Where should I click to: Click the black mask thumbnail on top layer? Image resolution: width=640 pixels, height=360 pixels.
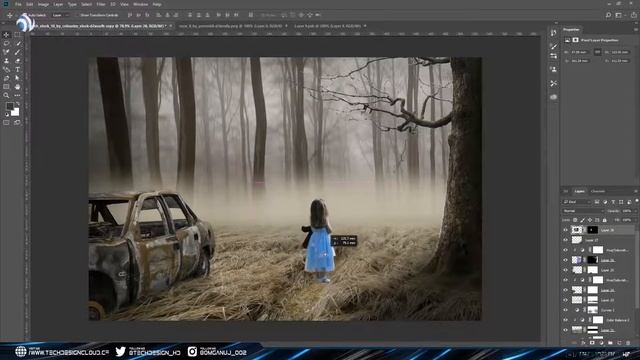(x=592, y=230)
